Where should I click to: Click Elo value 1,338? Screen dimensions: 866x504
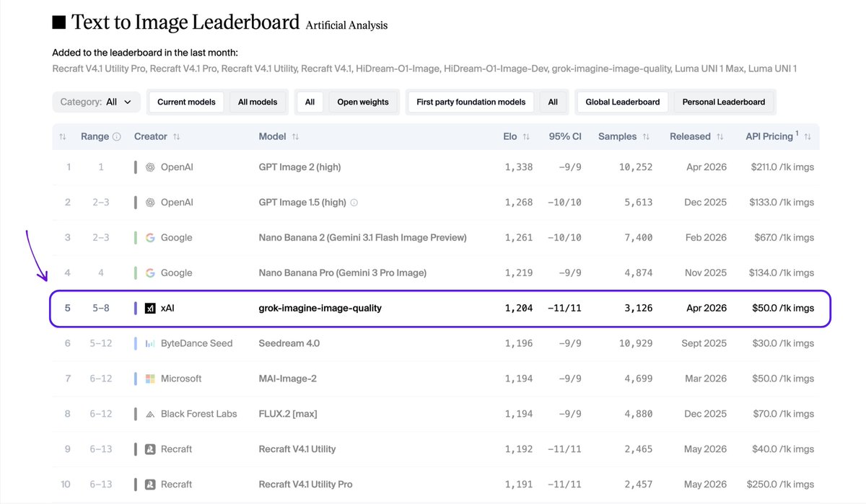tap(519, 167)
